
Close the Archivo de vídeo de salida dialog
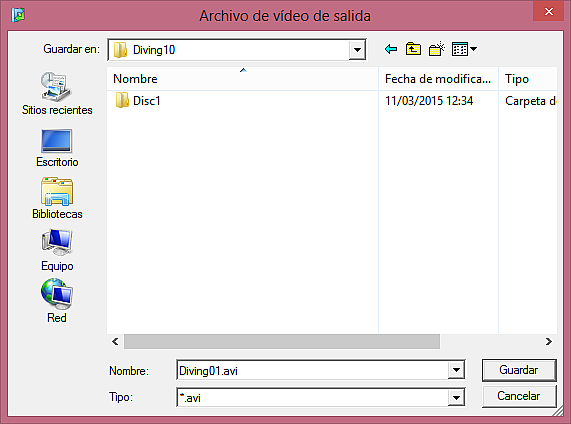coord(548,11)
